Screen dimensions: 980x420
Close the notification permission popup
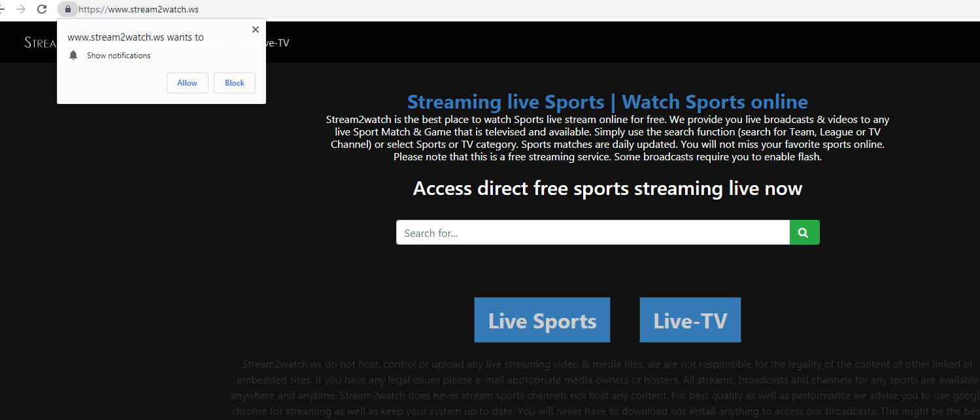tap(255, 29)
